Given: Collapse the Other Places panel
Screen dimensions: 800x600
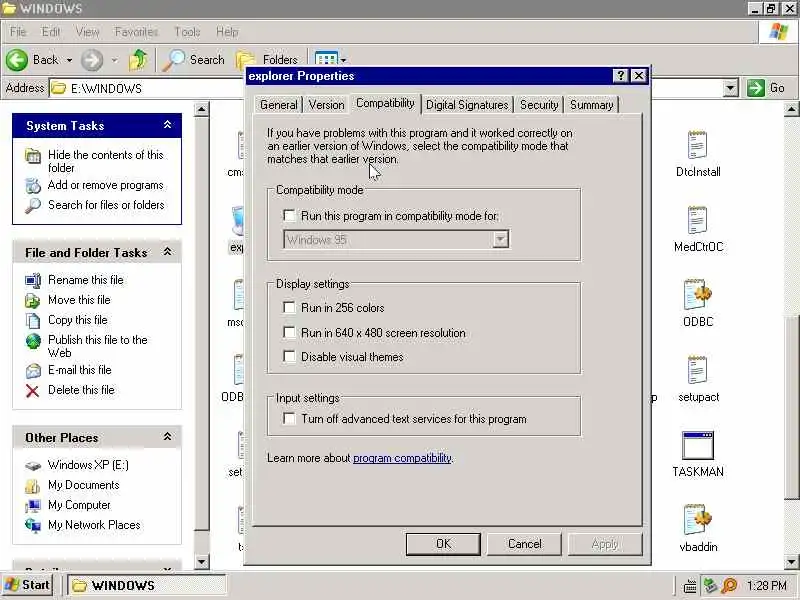Looking at the screenshot, I should [167, 437].
